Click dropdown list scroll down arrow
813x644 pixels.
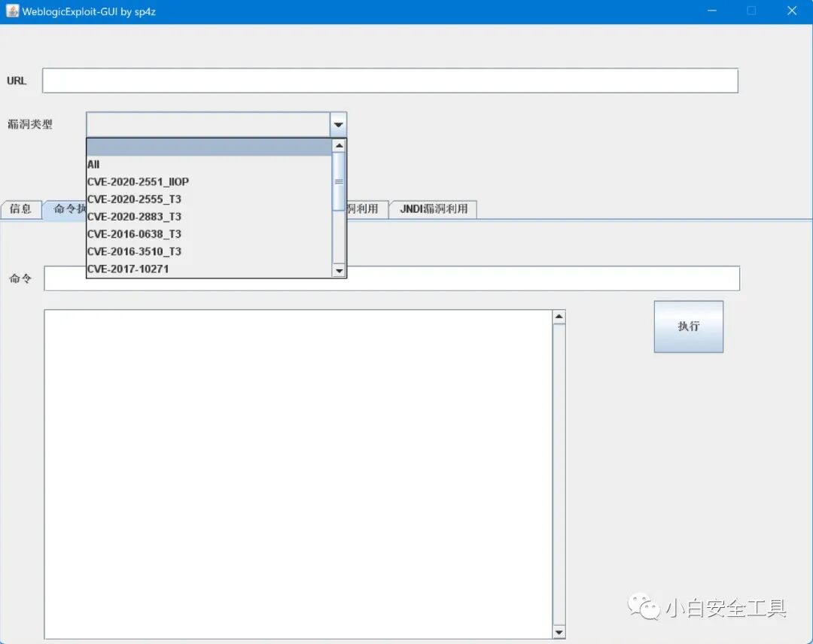(x=339, y=270)
